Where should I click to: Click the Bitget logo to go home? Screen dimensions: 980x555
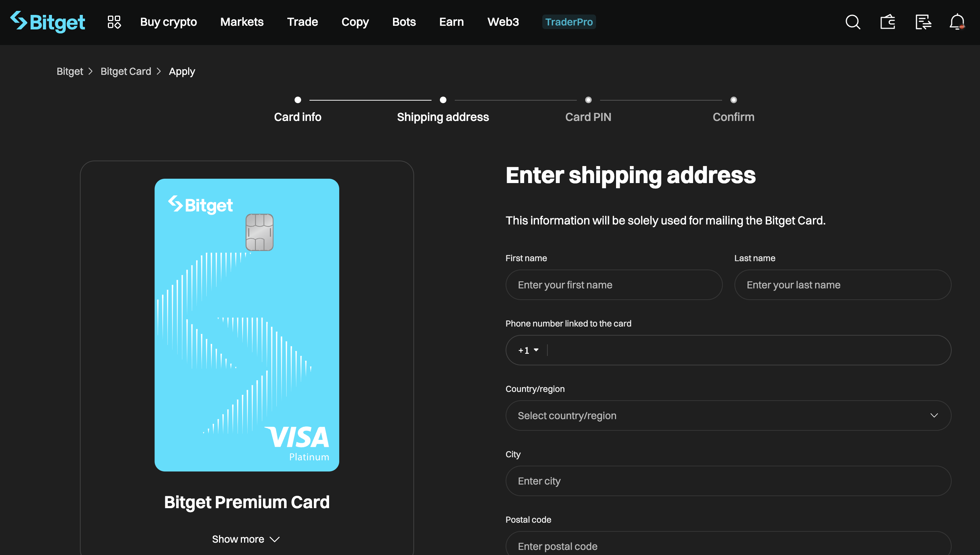47,22
